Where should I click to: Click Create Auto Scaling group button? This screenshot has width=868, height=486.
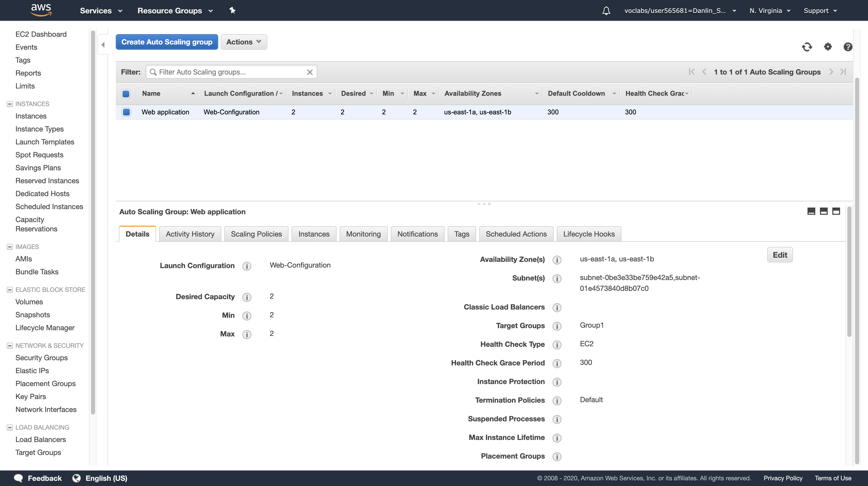pyautogui.click(x=167, y=42)
